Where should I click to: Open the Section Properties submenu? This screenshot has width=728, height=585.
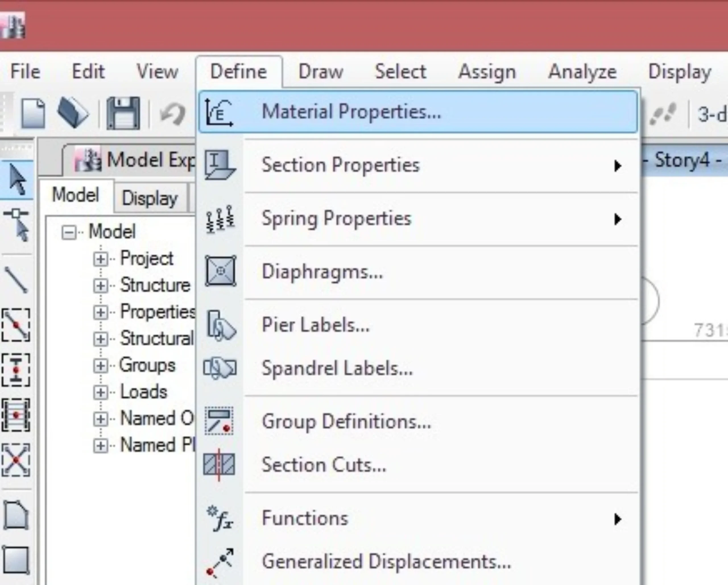(340, 165)
